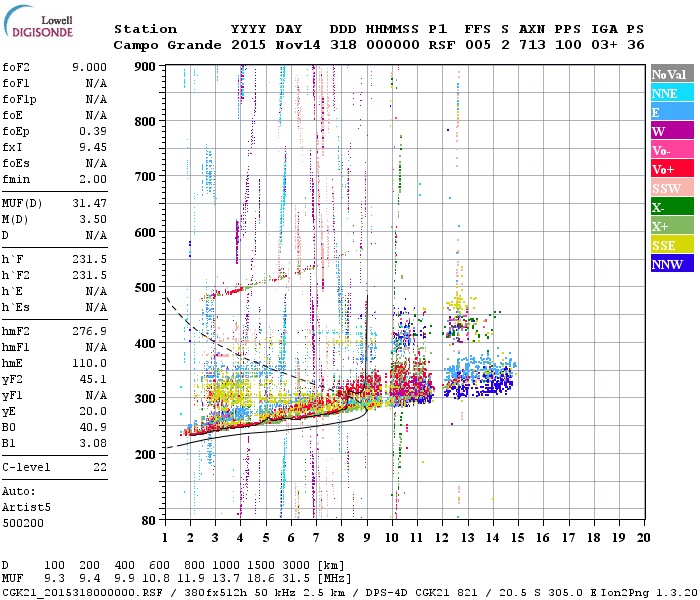Click the 9 MHz frequency axis label
This screenshot has height=600, width=700.
pyautogui.click(x=367, y=538)
